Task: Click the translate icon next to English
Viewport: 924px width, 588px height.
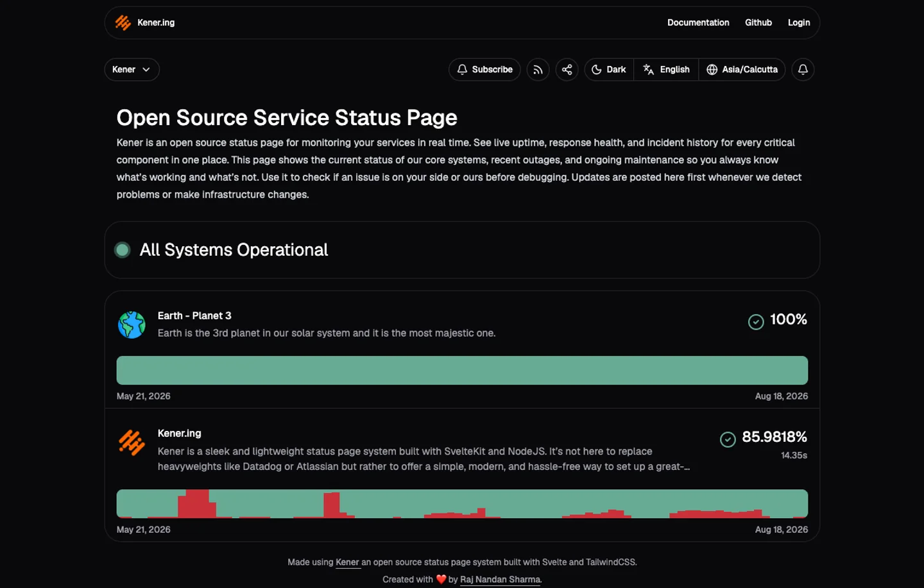Action: 649,69
